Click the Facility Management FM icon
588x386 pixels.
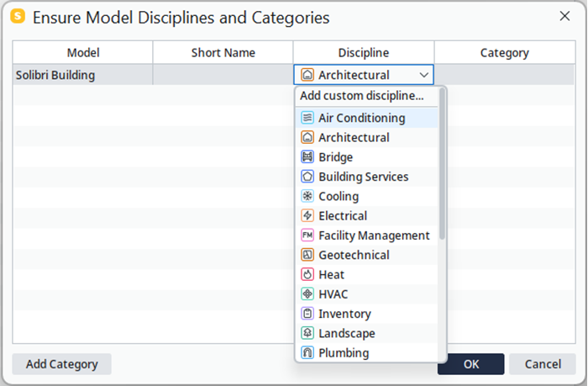[307, 235]
